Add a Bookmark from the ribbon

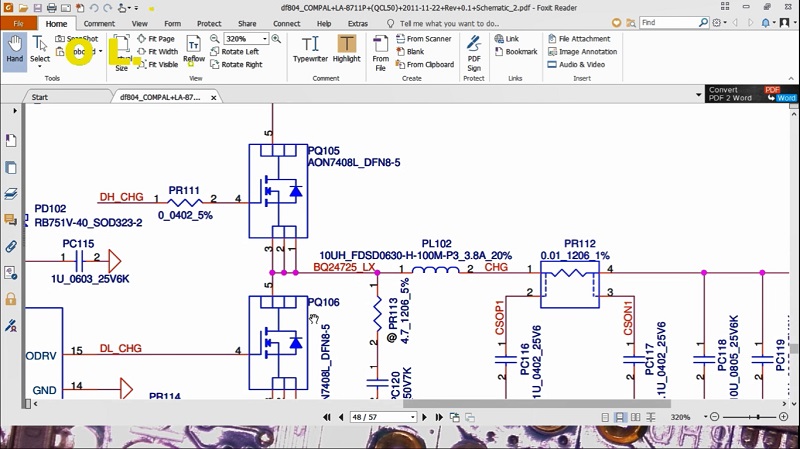[x=516, y=52]
